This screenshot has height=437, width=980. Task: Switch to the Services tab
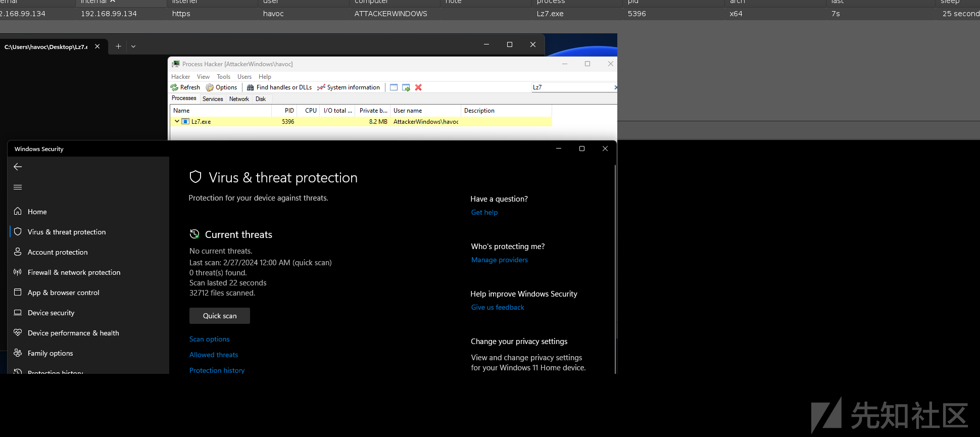(213, 99)
